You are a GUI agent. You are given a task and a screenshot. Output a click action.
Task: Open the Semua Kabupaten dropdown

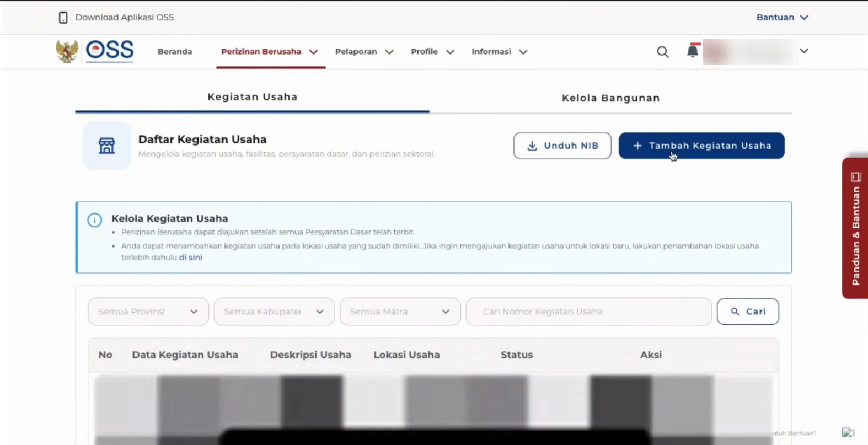274,312
